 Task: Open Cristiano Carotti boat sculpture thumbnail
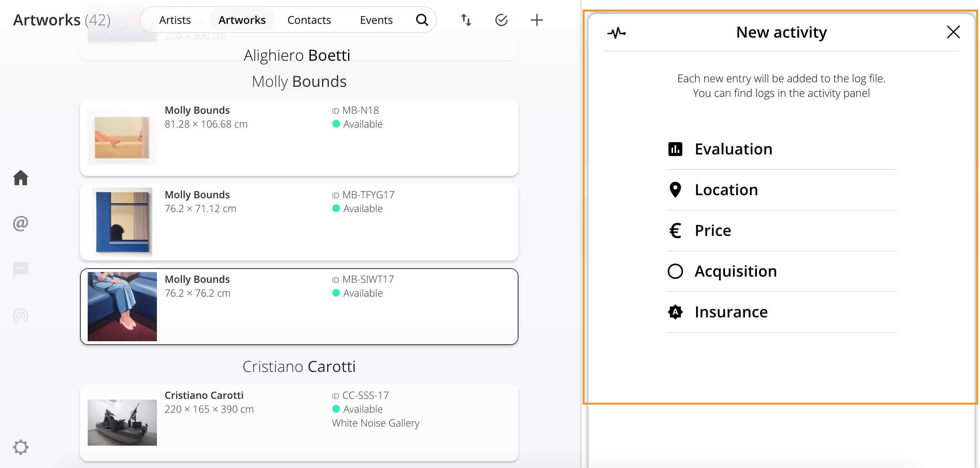click(122, 423)
